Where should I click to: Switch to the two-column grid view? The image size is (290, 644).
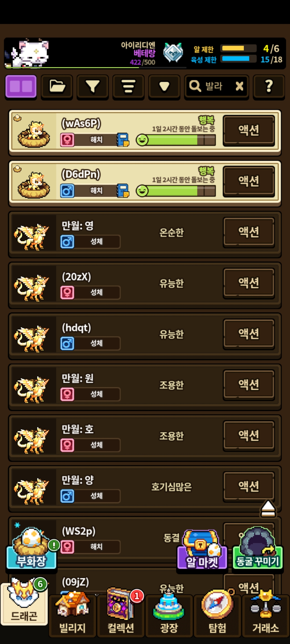21,86
